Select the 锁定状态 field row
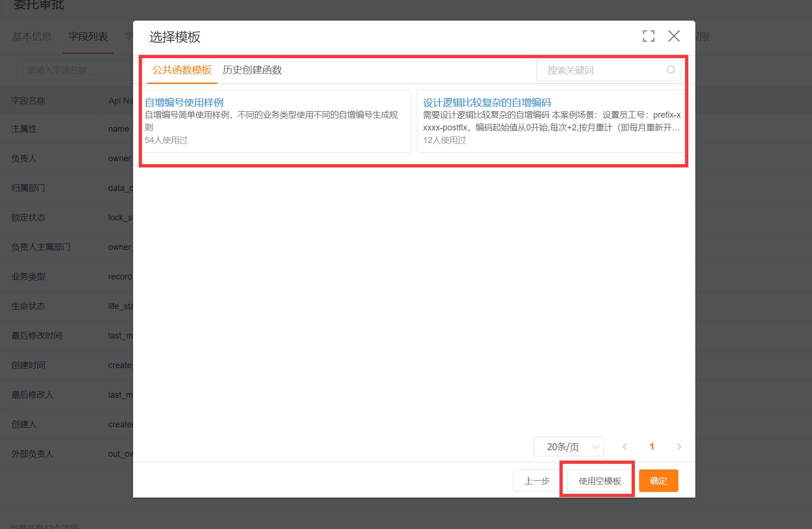The height and width of the screenshot is (529, 812). click(67, 218)
